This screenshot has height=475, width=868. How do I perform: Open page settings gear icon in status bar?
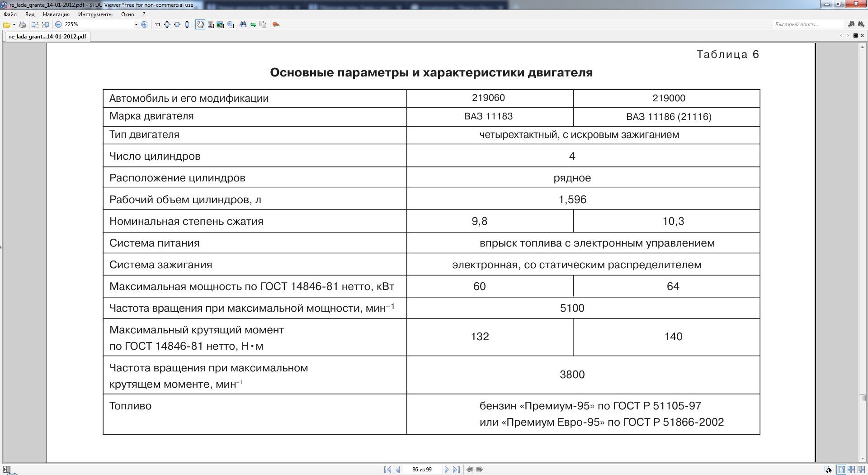pos(828,470)
